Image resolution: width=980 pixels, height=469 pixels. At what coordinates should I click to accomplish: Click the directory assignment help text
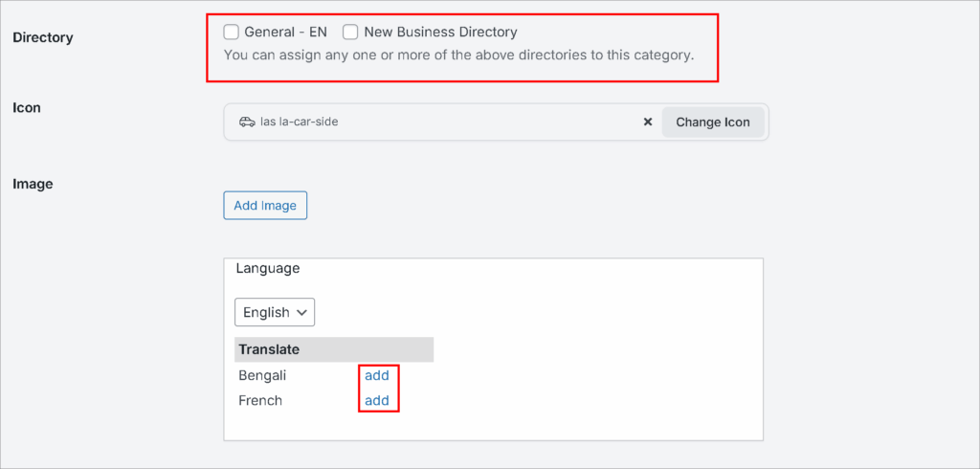click(x=458, y=55)
